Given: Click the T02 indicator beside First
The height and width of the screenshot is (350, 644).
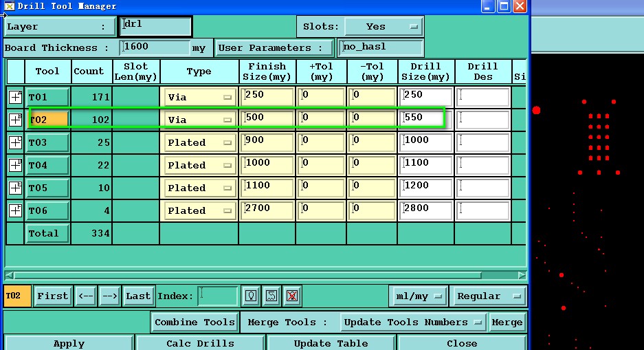Looking at the screenshot, I should [x=17, y=296].
